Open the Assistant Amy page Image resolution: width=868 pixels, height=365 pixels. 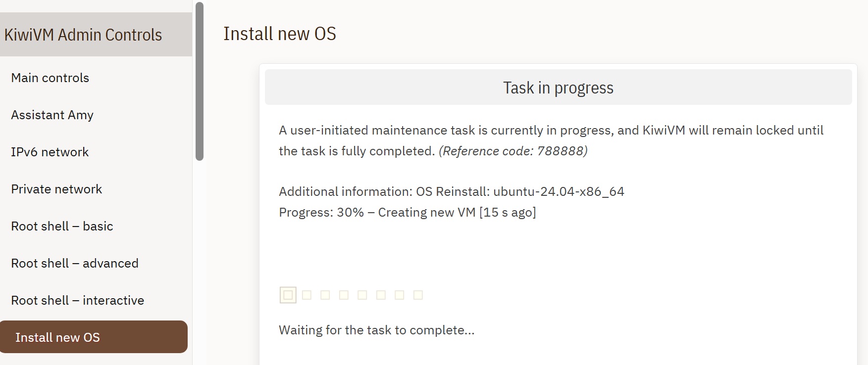pyautogui.click(x=52, y=115)
